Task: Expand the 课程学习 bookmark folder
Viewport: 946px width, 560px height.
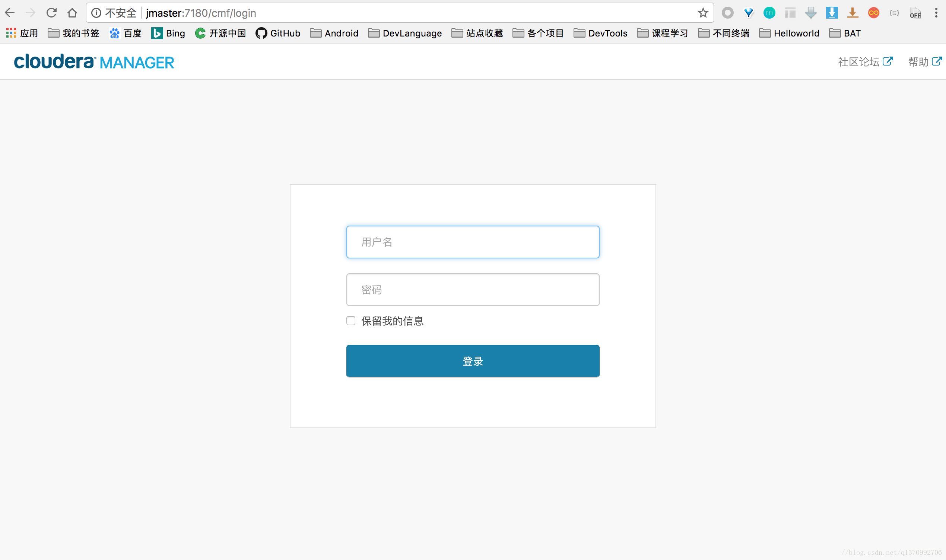Action: point(663,33)
